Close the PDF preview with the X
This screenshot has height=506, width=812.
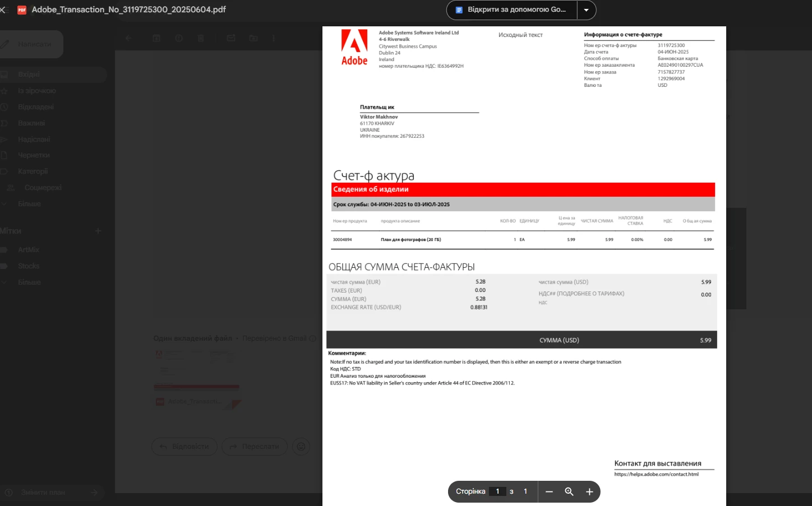[x=3, y=10]
